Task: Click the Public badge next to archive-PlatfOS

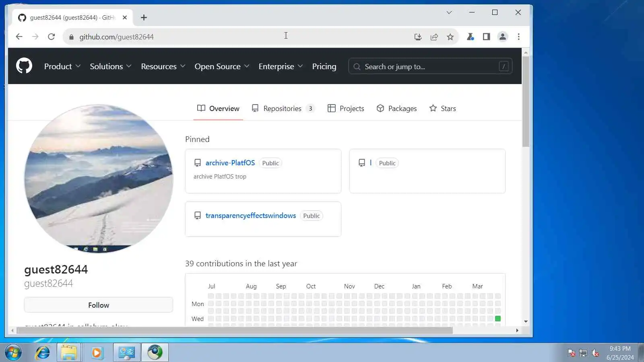Action: coord(270,163)
